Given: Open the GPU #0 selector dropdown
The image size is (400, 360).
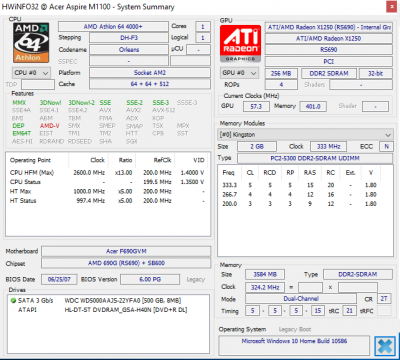Looking at the screenshot, I should tap(239, 73).
